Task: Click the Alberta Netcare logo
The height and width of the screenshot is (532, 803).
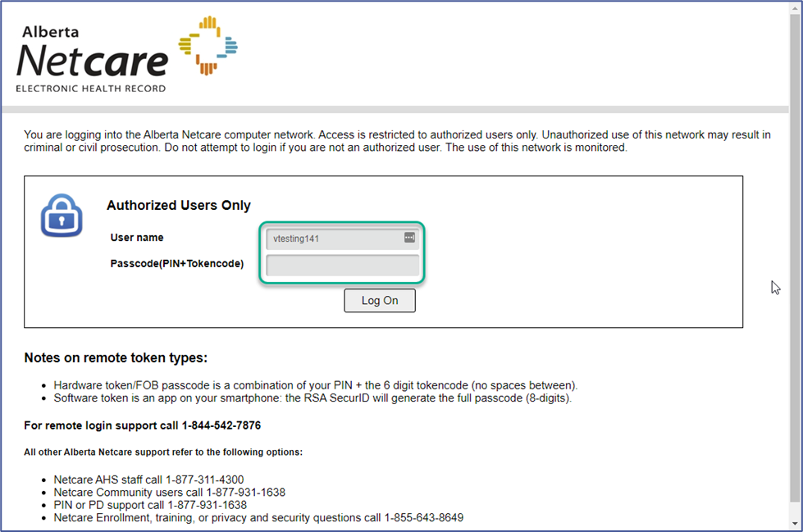Action: (127, 54)
